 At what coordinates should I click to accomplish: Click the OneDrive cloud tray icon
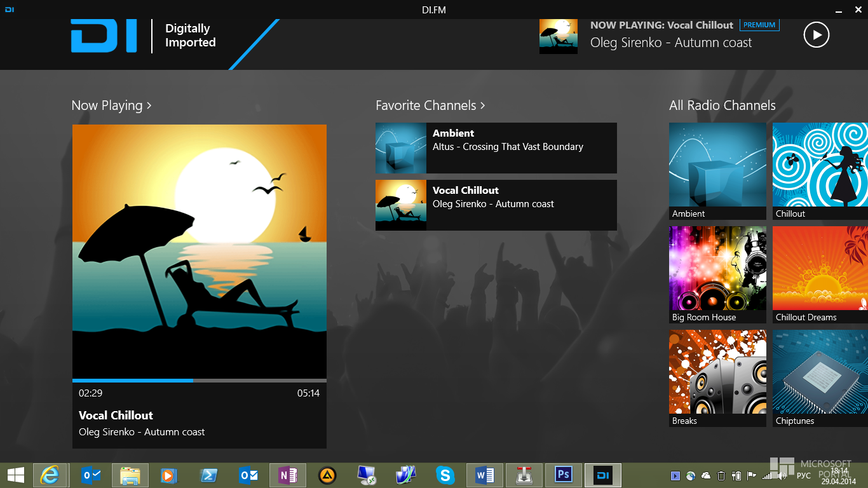click(706, 475)
